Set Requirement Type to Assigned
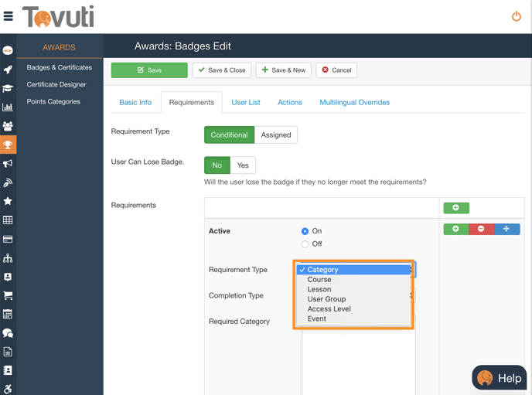 click(276, 135)
